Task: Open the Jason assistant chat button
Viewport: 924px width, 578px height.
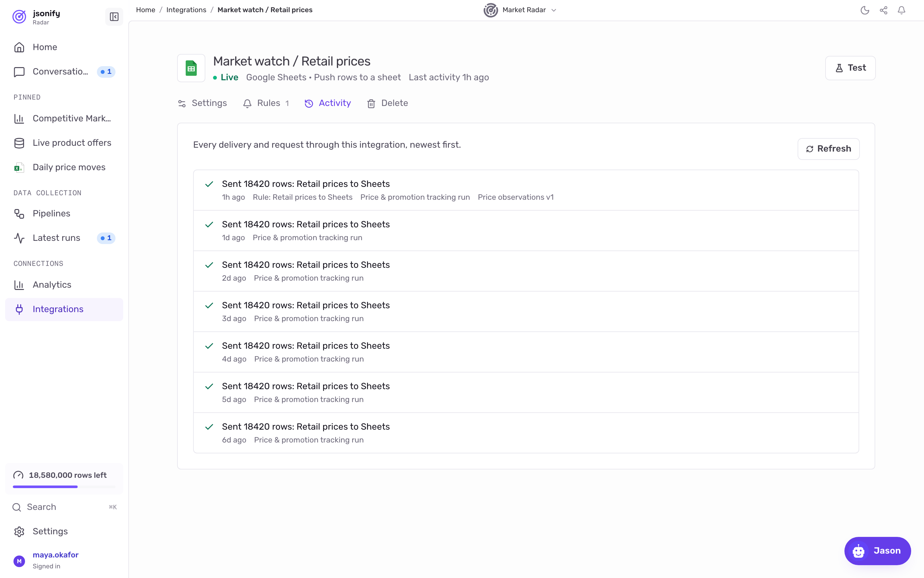Action: tap(877, 551)
